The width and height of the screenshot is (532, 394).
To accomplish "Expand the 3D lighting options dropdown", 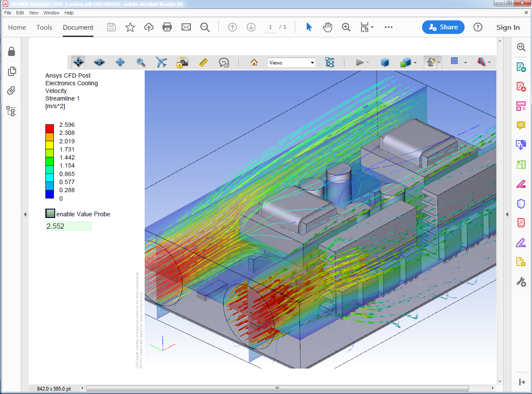I will [439, 63].
